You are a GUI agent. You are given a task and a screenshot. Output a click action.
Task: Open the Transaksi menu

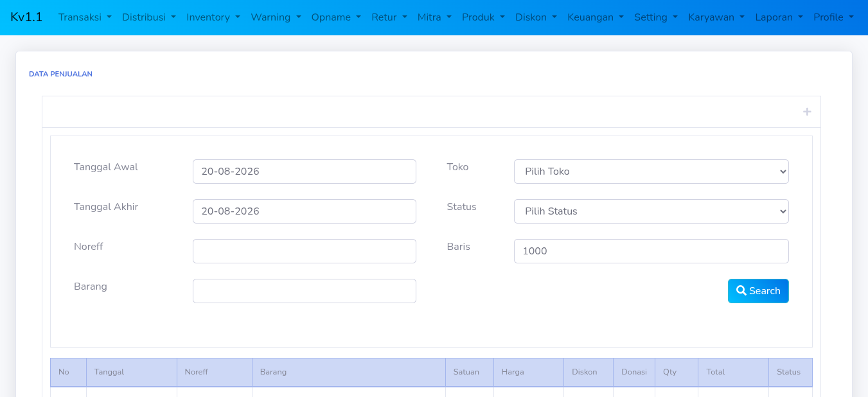click(x=85, y=17)
